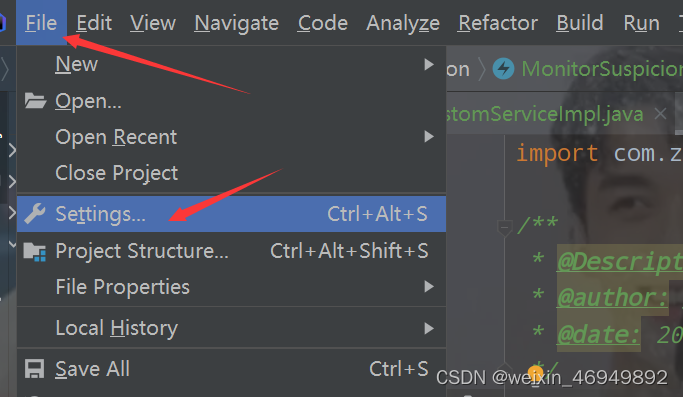Open the Refactor menu
The image size is (683, 397).
tap(498, 23)
